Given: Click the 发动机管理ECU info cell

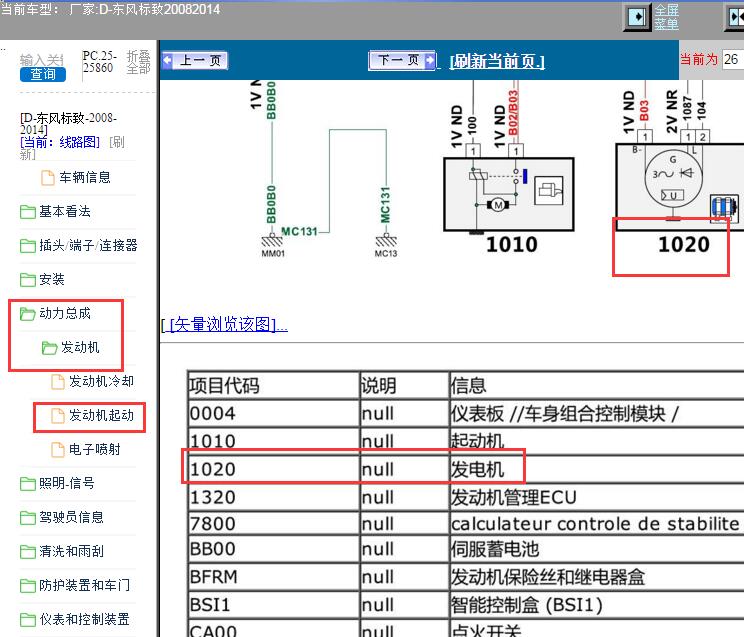Looking at the screenshot, I should 597,497.
